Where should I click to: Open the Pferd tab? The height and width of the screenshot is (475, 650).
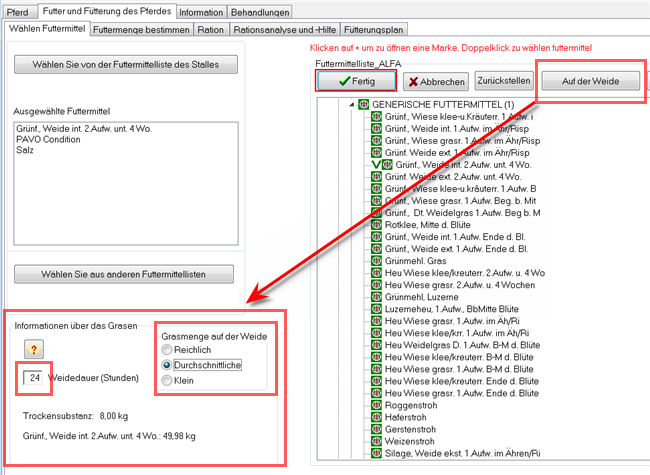(x=18, y=12)
